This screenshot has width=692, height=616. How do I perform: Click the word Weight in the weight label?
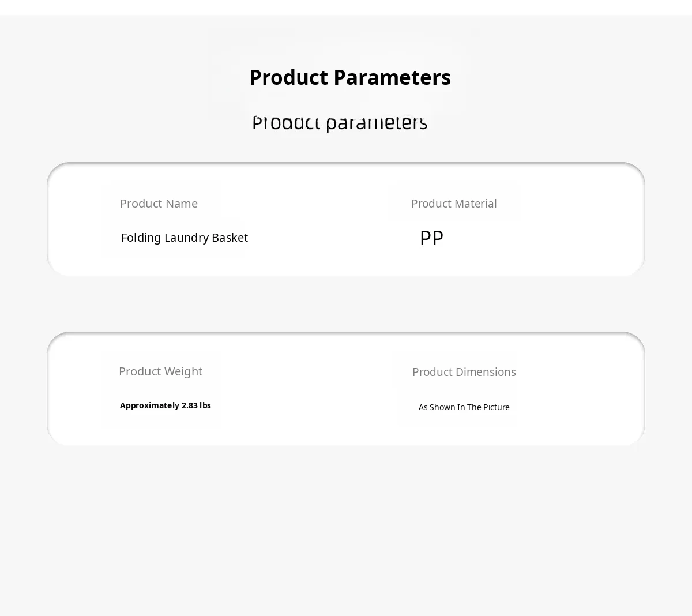pos(181,371)
